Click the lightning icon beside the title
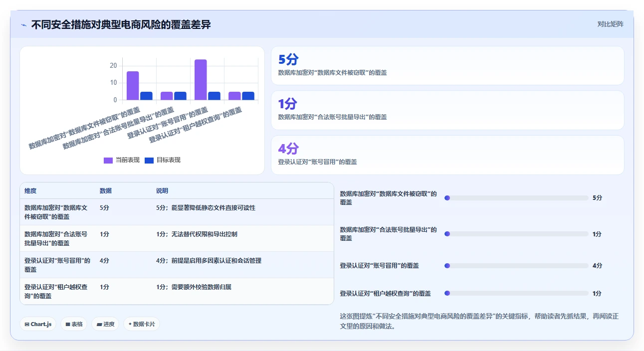644x351 pixels. tap(24, 24)
